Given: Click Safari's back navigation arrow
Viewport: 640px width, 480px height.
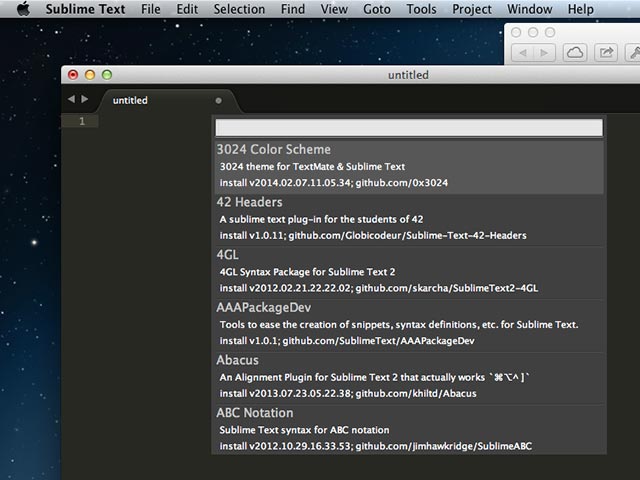Looking at the screenshot, I should coord(522,52).
